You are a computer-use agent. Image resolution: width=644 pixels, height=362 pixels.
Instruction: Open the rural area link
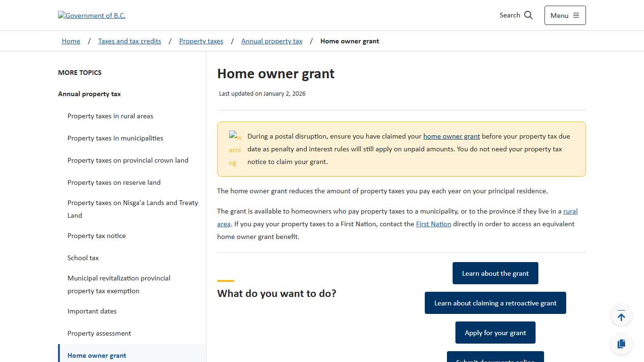coord(571,211)
